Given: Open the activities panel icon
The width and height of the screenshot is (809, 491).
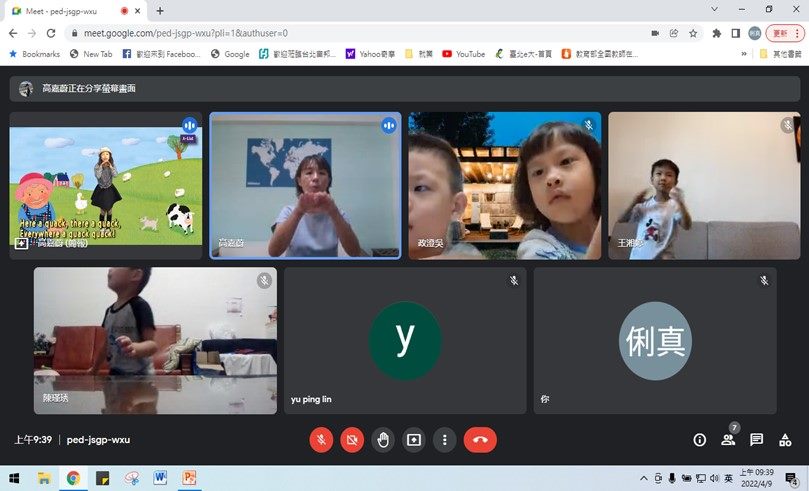Looking at the screenshot, I should (786, 439).
